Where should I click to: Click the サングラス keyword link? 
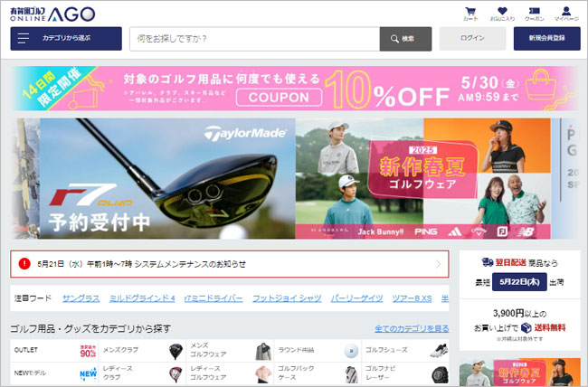81,298
